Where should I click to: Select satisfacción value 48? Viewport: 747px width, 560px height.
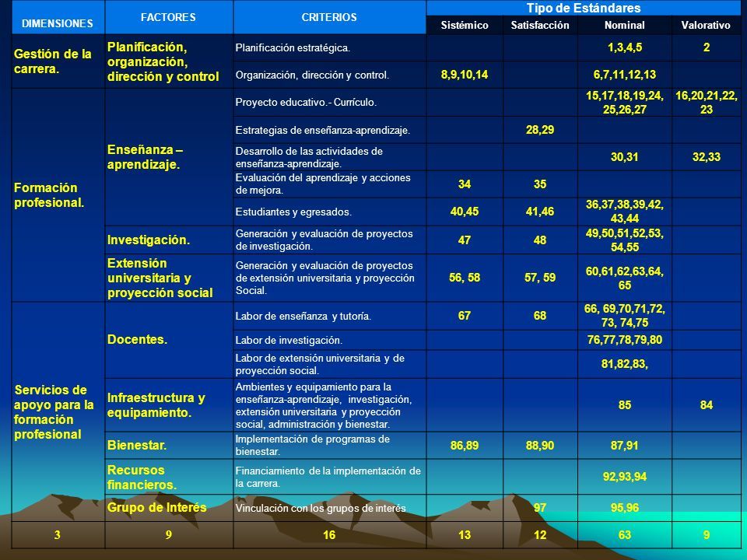[x=540, y=240]
